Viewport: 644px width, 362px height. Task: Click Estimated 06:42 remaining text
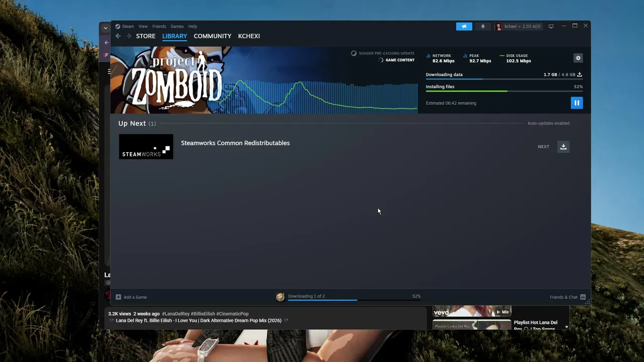451,103
